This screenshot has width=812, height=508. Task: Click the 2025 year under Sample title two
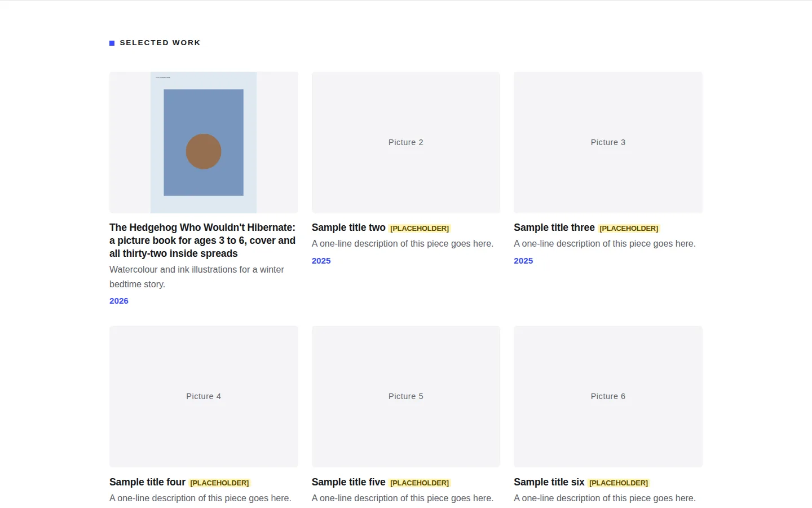coord(321,261)
